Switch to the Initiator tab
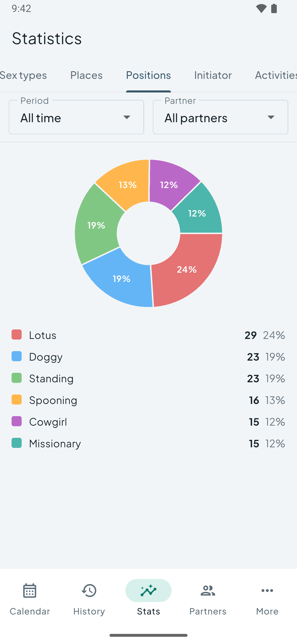 [213, 75]
